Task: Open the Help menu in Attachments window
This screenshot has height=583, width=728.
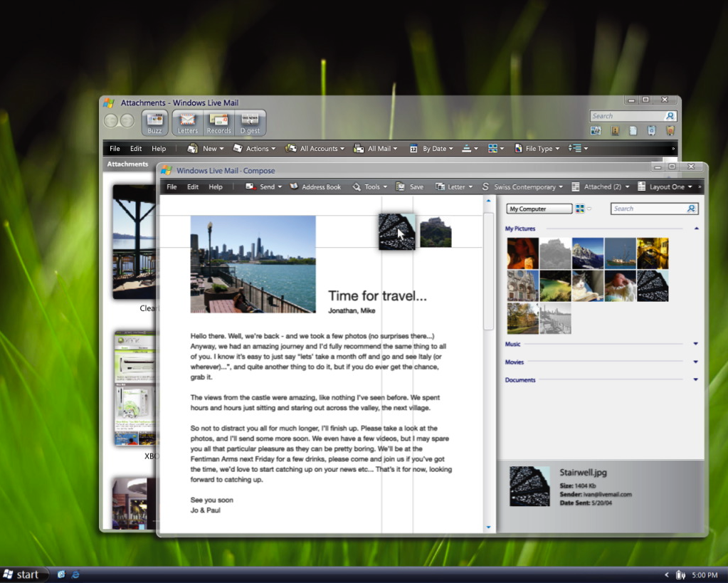Action: [x=159, y=149]
